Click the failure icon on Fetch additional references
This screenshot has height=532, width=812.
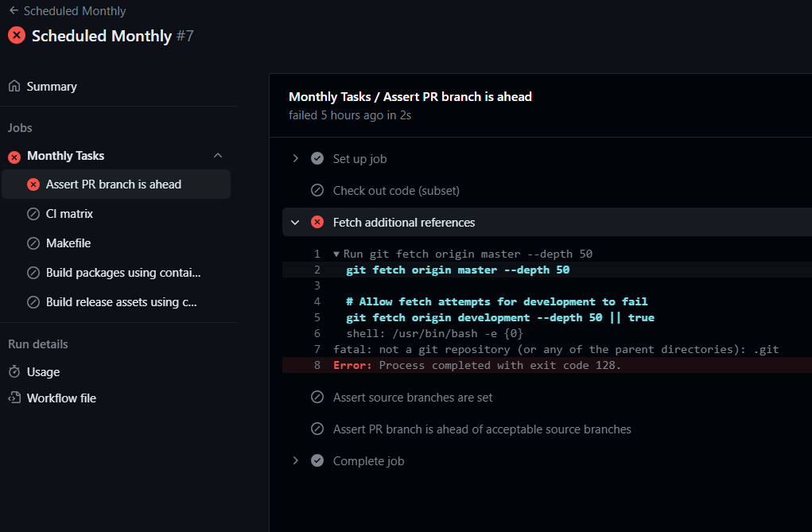click(317, 222)
